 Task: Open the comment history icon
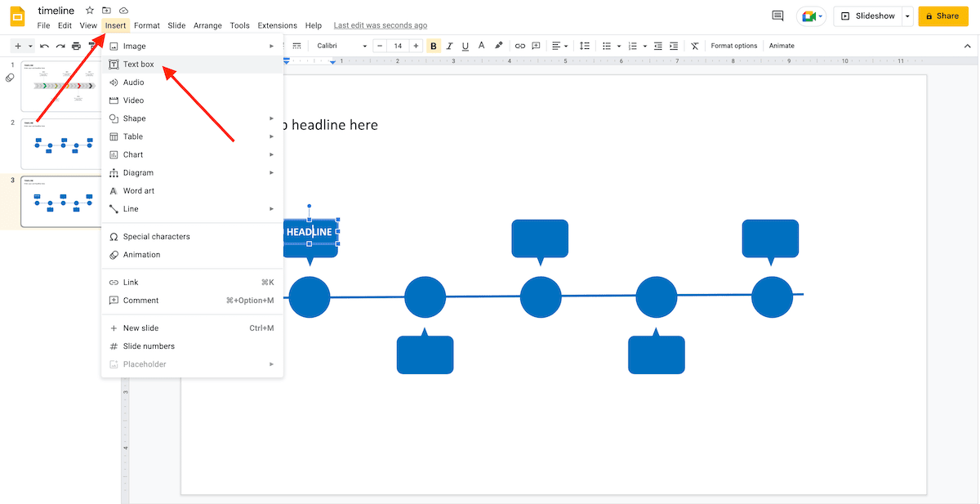(777, 16)
